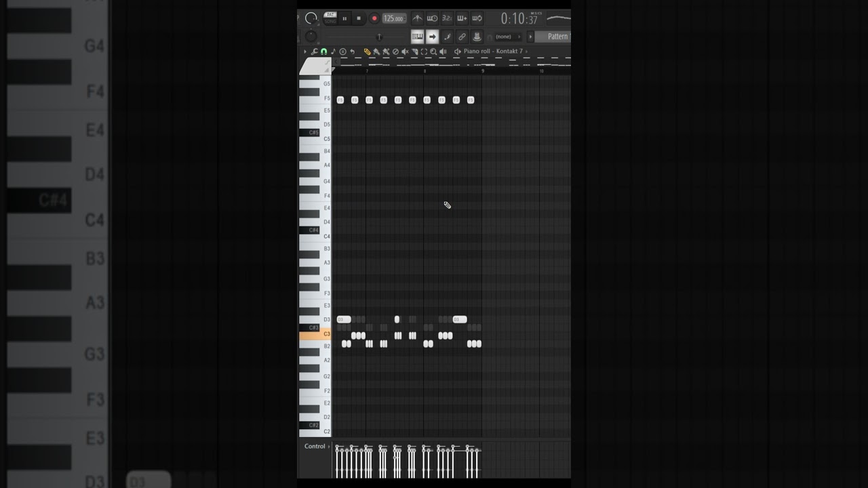Click the main pitch knob

[311, 37]
